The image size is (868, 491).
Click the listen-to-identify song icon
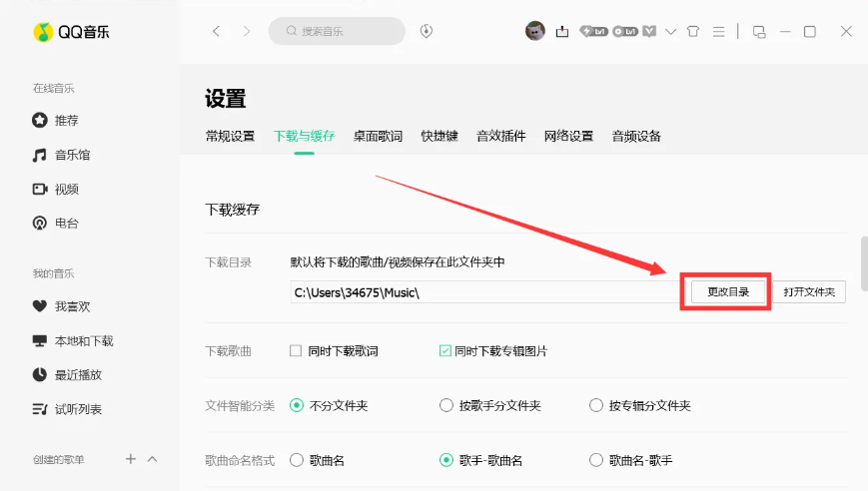tap(427, 31)
